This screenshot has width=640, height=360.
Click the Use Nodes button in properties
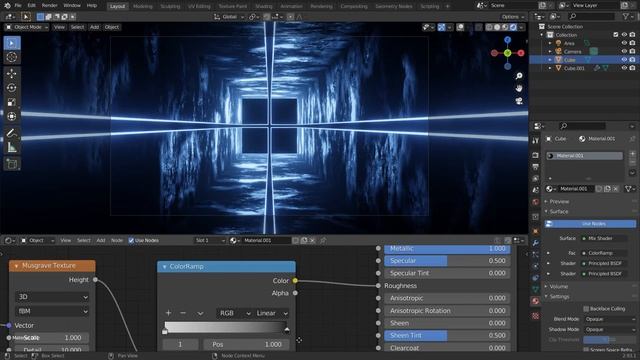tap(590, 224)
